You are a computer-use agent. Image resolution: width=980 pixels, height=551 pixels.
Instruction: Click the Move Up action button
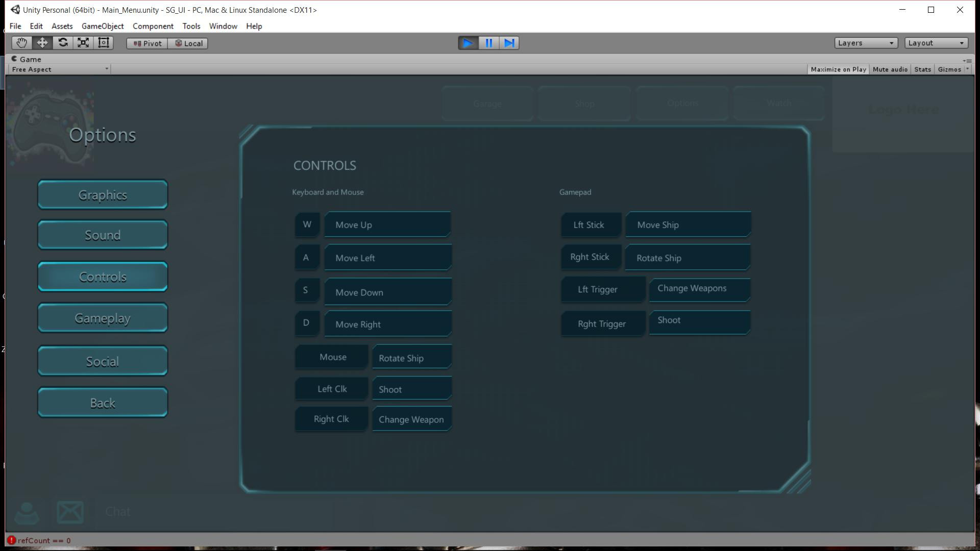click(x=387, y=224)
